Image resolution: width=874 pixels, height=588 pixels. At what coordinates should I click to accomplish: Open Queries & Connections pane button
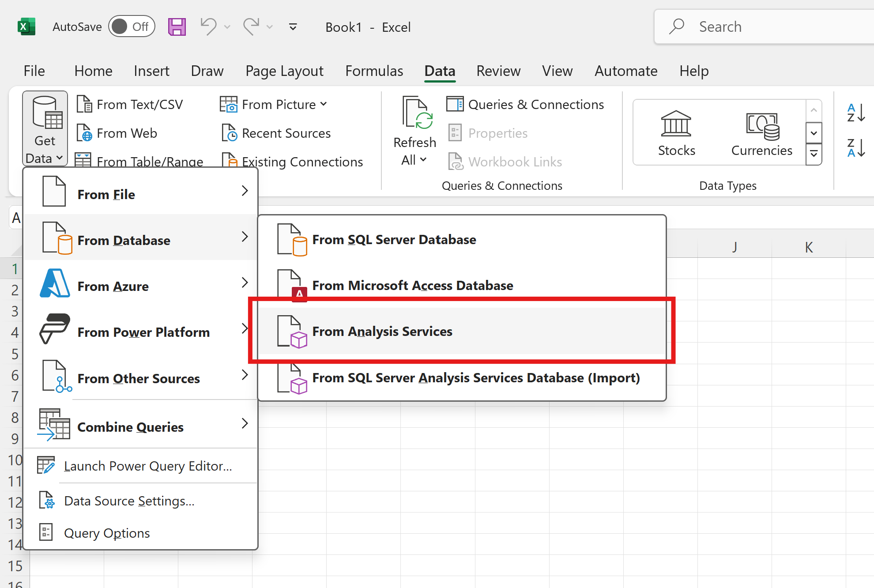point(525,105)
